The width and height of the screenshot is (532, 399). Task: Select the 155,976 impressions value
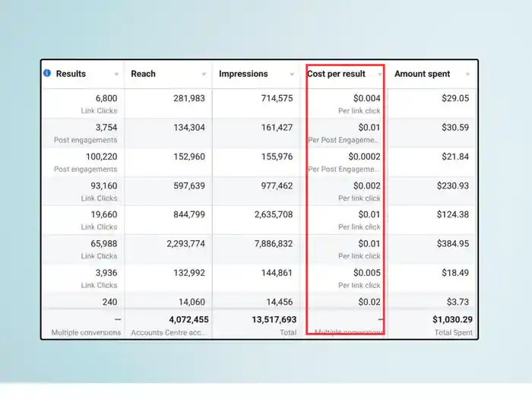coord(277,157)
